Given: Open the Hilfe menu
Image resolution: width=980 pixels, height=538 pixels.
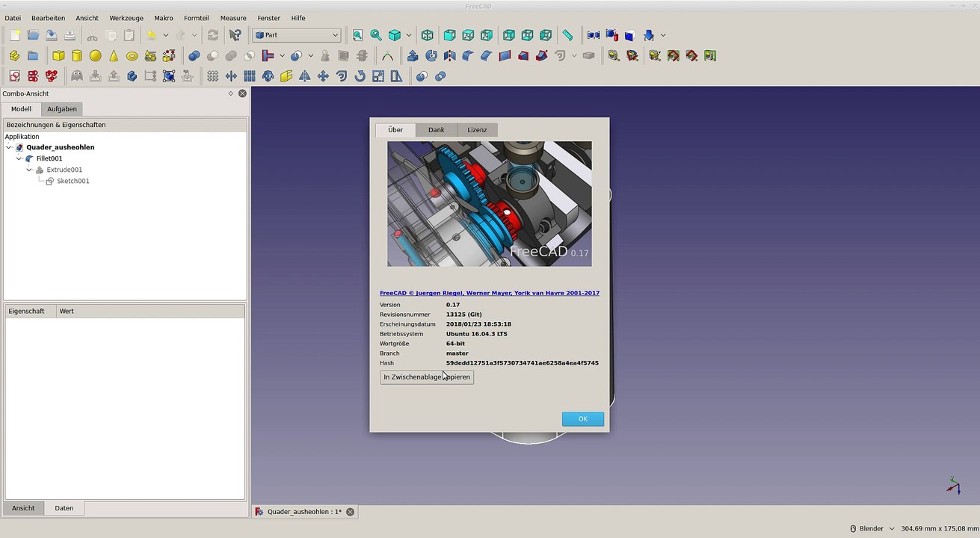Looking at the screenshot, I should [x=298, y=18].
